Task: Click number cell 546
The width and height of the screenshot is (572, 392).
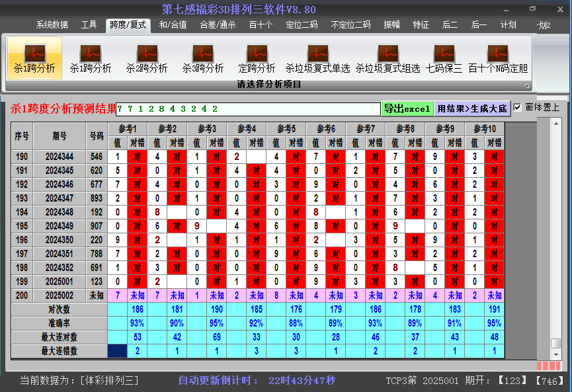Action: 97,157
